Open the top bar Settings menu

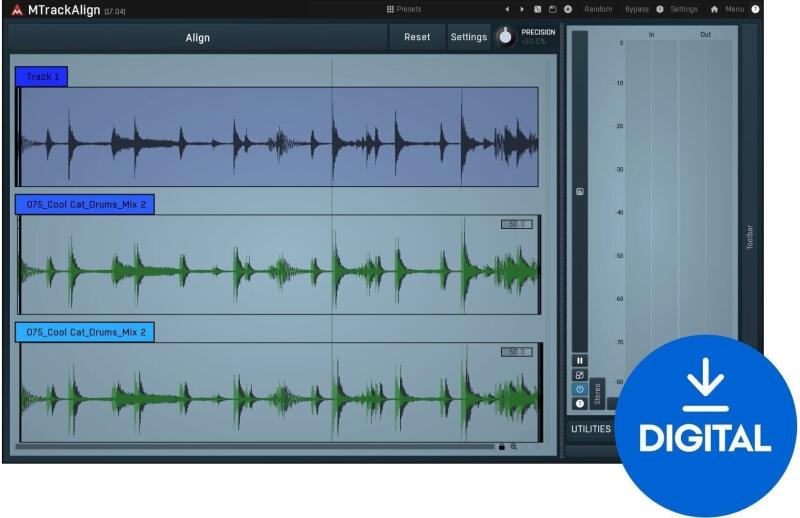coord(683,9)
